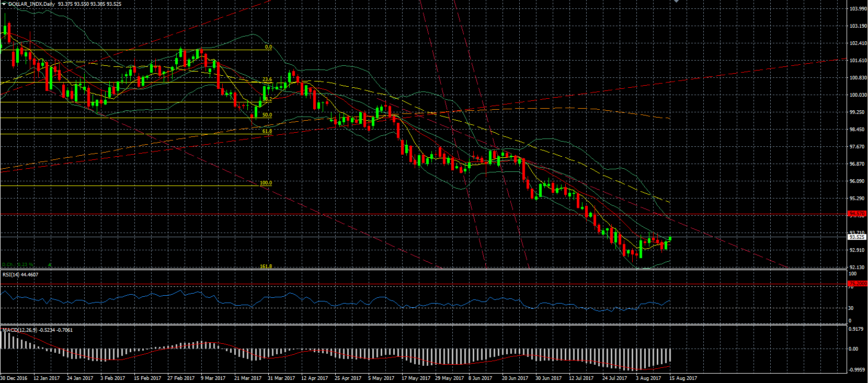
Task: Select the red 75.2000 RSI level tag
Action: pos(857,284)
